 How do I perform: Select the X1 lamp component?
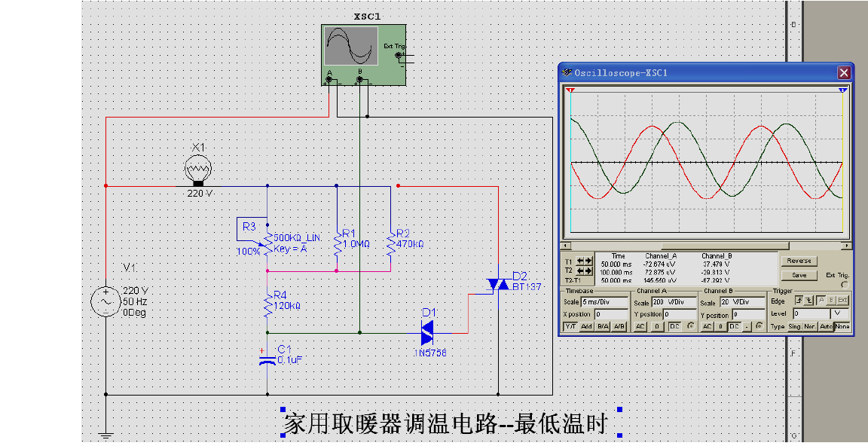coord(197,170)
